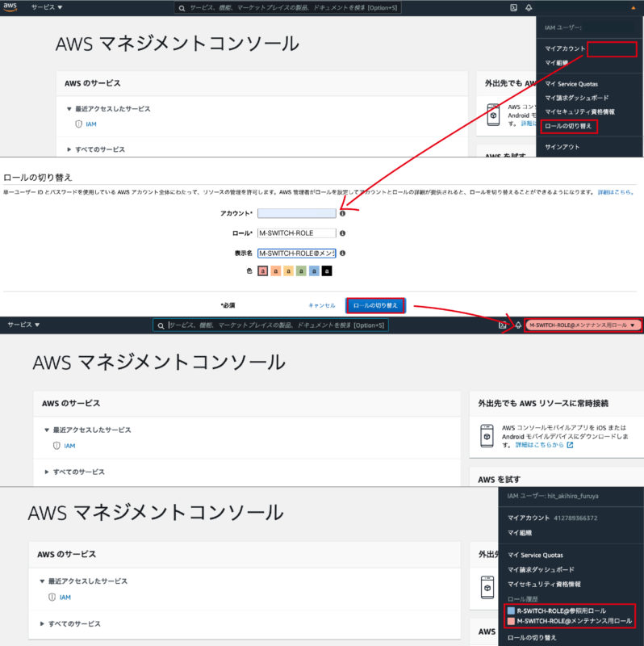The image size is (644, 646).
Task: Pick the blue role color swatch
Action: click(x=314, y=271)
